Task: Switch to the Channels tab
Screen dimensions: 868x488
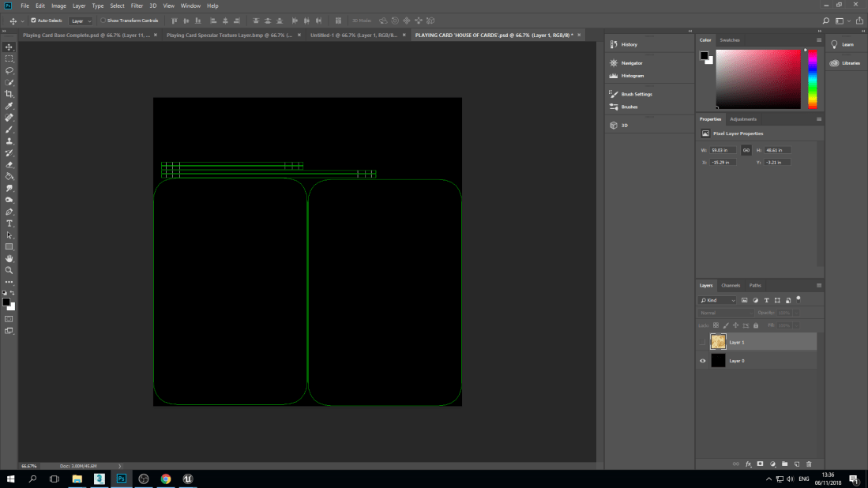Action: click(x=731, y=285)
